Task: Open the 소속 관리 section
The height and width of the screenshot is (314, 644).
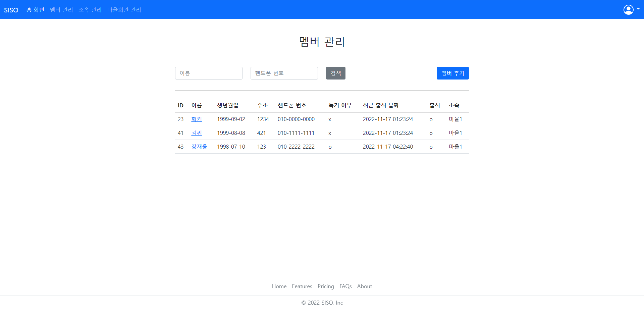Action: (90, 10)
